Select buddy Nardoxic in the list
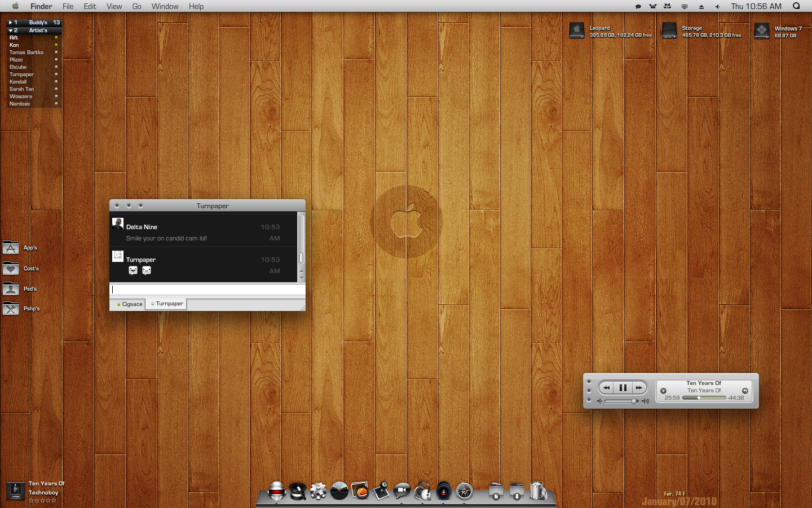 click(x=34, y=104)
